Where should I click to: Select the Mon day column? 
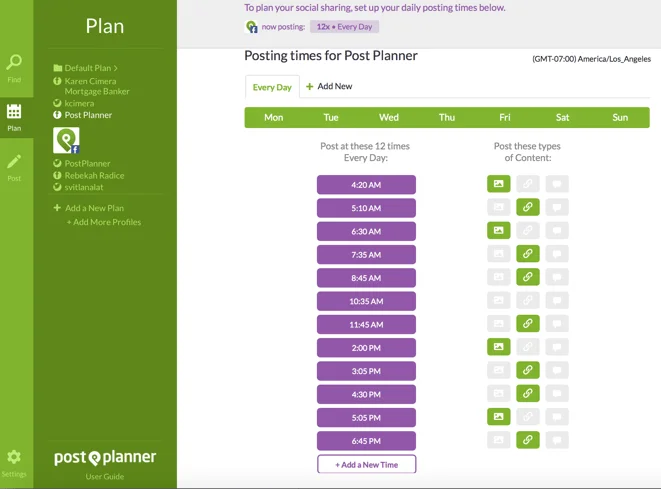274,118
